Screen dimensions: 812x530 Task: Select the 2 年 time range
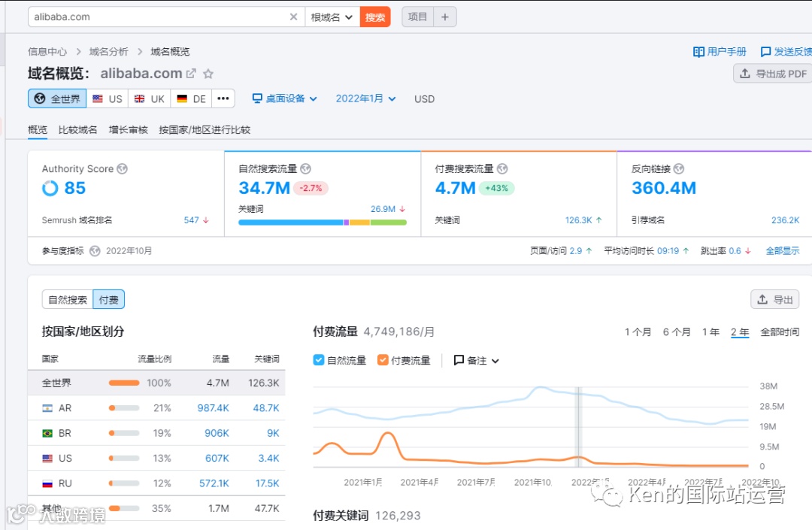coord(740,332)
